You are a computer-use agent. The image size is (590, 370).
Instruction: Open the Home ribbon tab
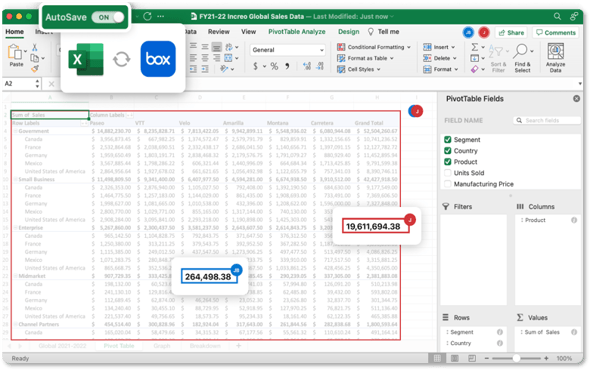[14, 32]
